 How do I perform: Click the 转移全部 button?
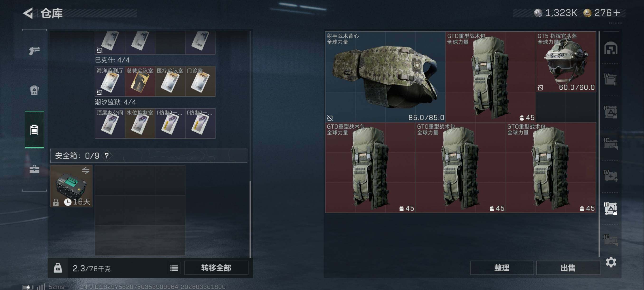coord(216,268)
